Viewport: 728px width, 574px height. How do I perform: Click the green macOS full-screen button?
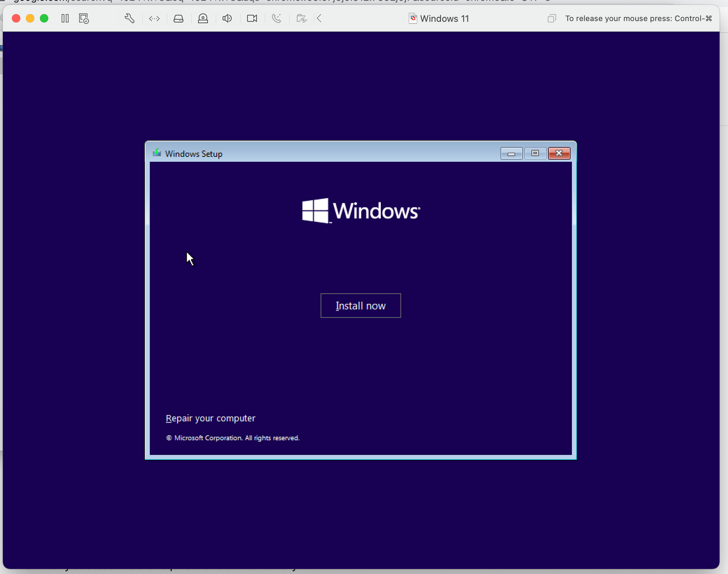click(44, 18)
